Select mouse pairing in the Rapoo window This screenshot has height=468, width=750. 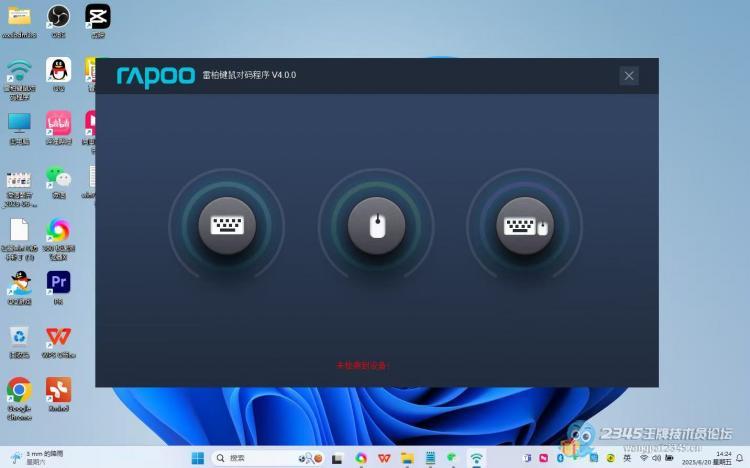377,225
